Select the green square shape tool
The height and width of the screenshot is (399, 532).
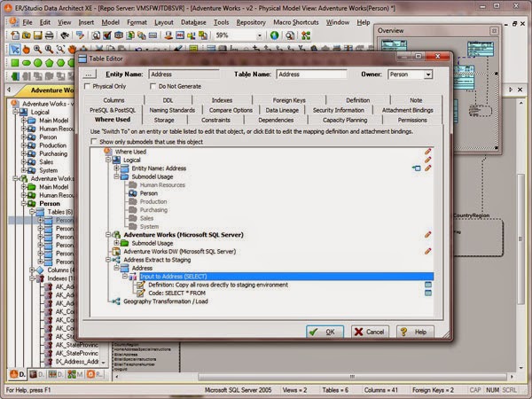[x=15, y=63]
